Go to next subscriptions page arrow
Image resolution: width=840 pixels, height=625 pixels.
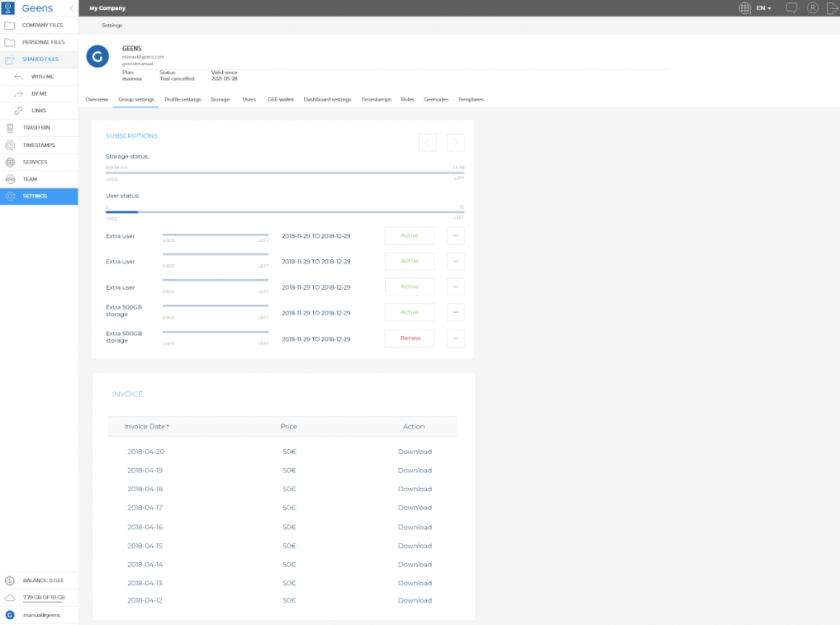pyautogui.click(x=455, y=143)
